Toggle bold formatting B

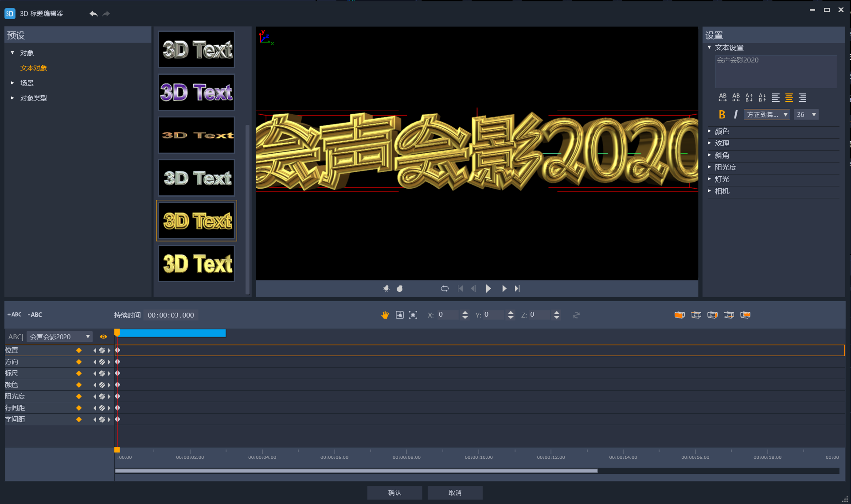click(722, 115)
